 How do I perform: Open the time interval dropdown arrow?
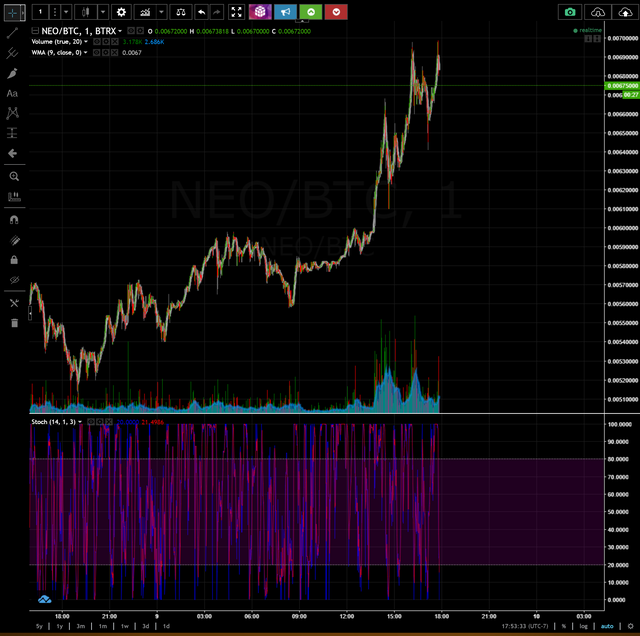pos(66,12)
